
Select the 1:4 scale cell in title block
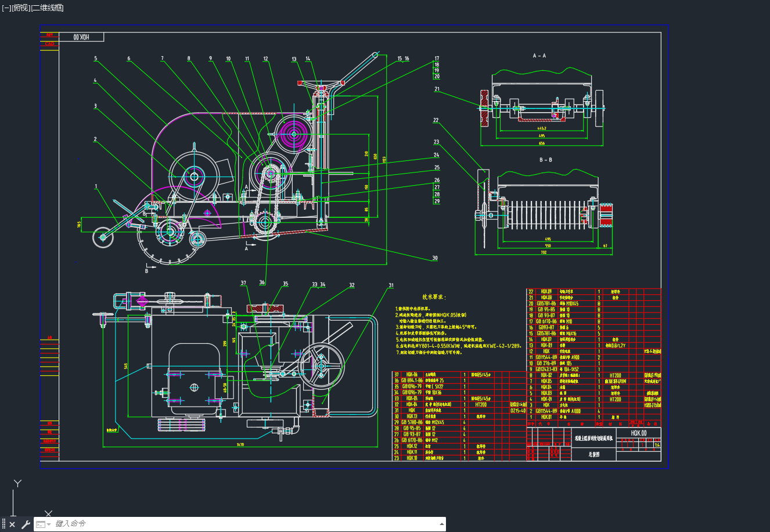point(656,445)
